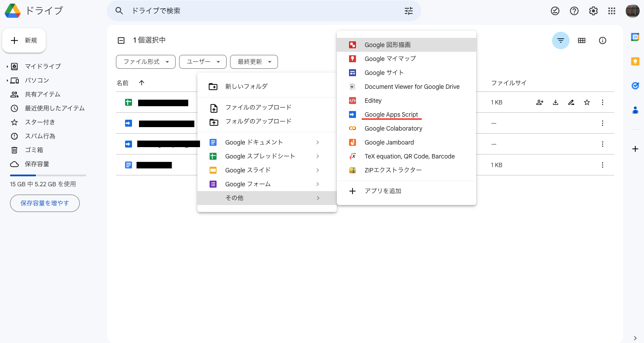Open the Google apps grid launcher
The height and width of the screenshot is (343, 644).
coord(611,10)
